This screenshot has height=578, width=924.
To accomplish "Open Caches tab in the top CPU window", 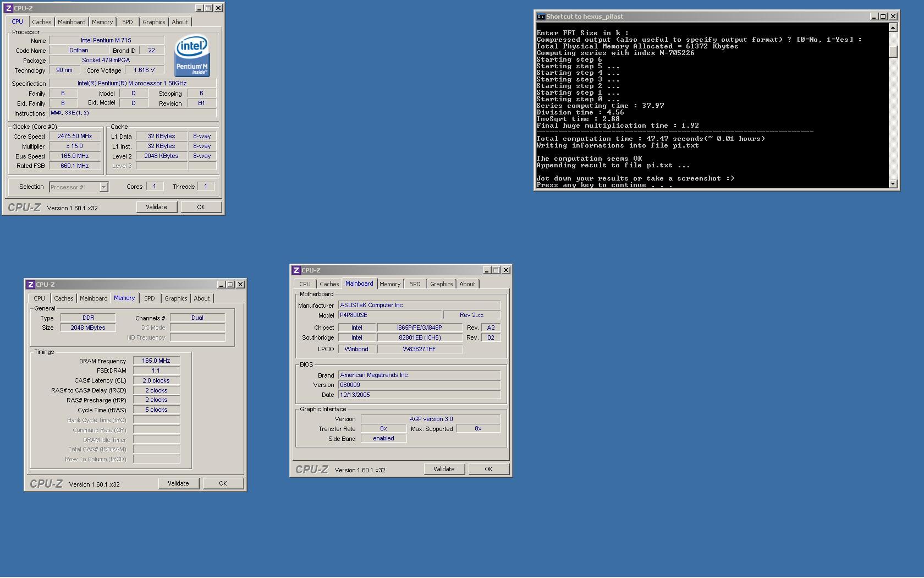I will click(x=41, y=22).
